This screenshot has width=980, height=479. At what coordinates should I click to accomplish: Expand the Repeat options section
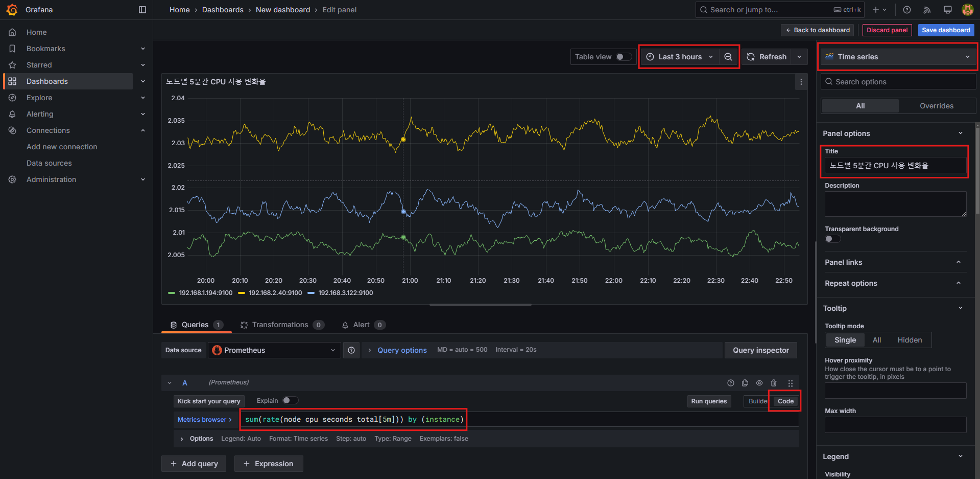895,283
